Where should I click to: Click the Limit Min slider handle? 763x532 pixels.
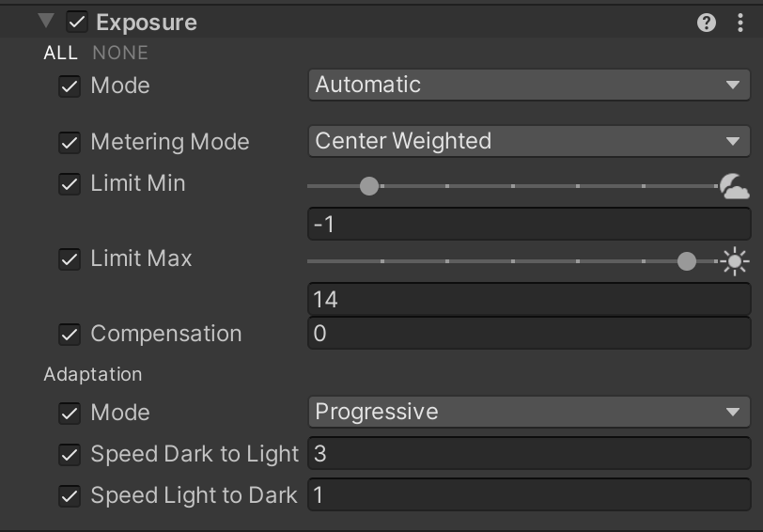[369, 186]
